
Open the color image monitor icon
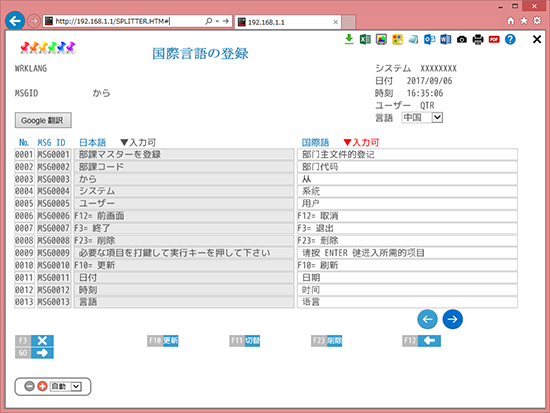[x=381, y=39]
